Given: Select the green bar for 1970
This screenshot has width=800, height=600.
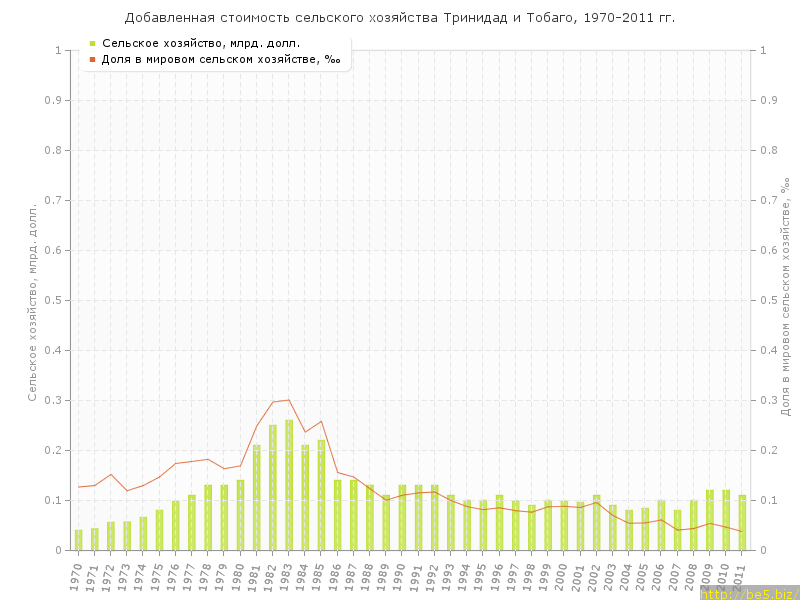Looking at the screenshot, I should click(79, 540).
